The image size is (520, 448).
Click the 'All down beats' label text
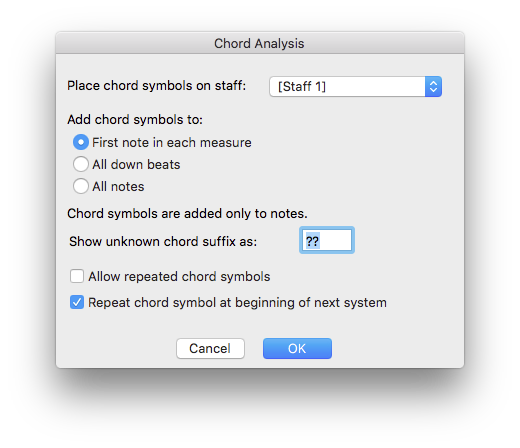pos(136,165)
